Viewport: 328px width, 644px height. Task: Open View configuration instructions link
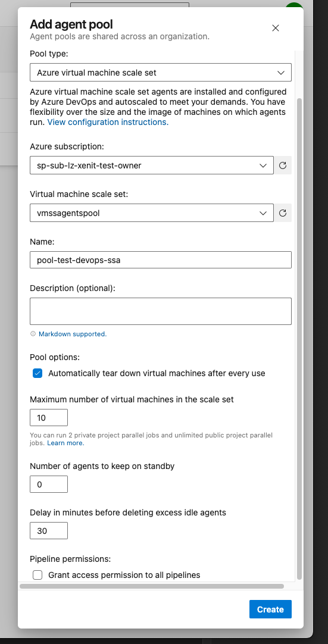(x=108, y=122)
